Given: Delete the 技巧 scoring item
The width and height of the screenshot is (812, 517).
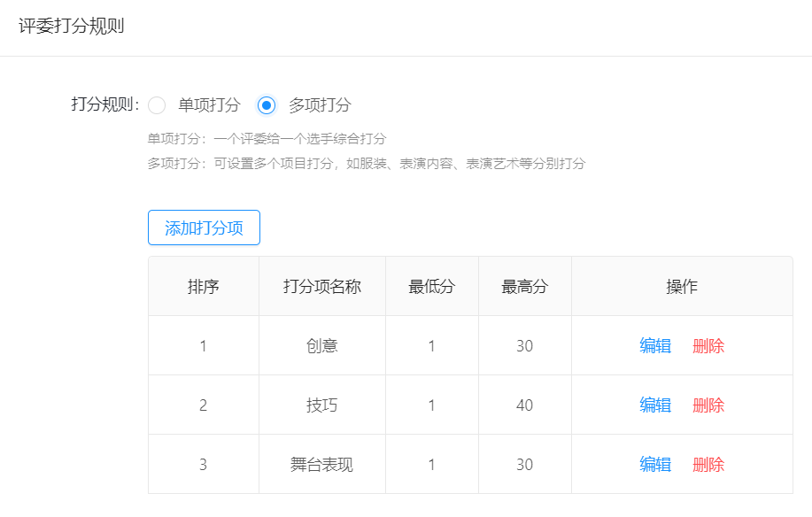Looking at the screenshot, I should point(708,405).
